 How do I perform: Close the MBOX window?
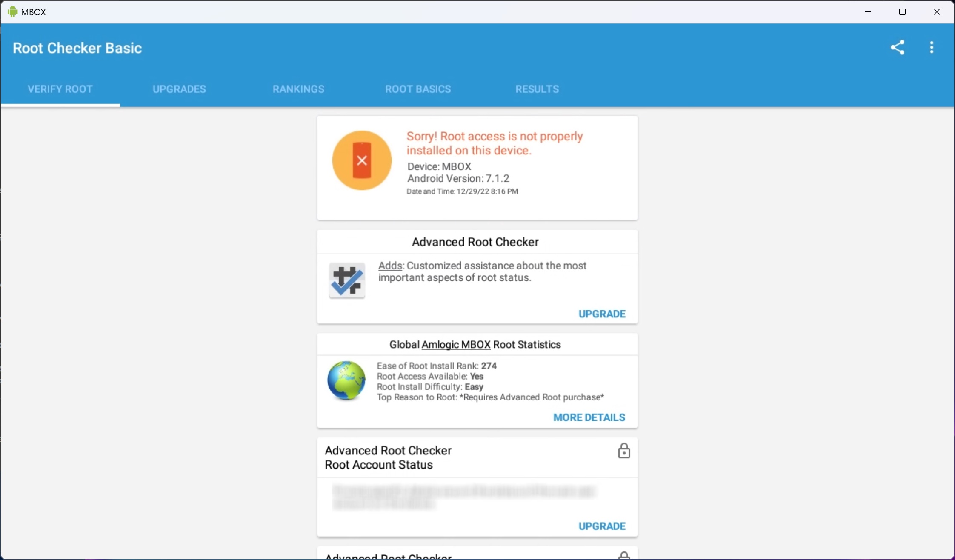click(937, 12)
